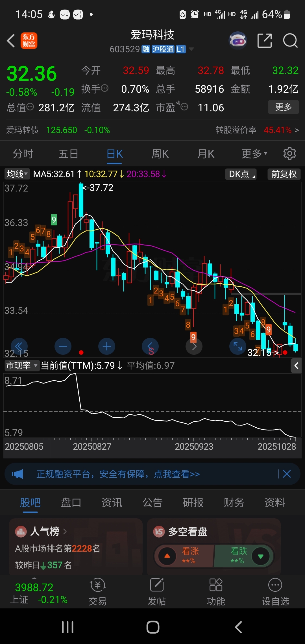Open 公告 tab
Image resolution: width=305 pixels, height=644 pixels.
pyautogui.click(x=152, y=503)
